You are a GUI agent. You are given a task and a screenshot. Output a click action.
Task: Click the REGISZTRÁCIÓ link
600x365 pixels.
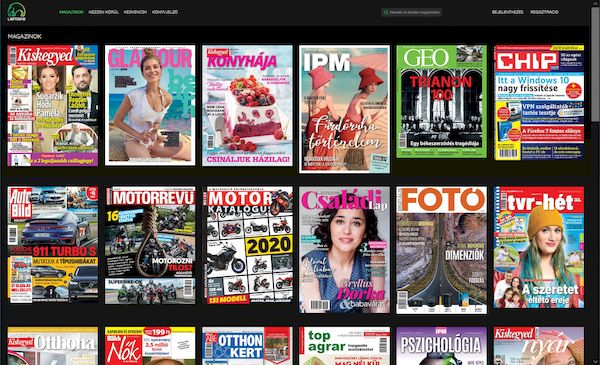pos(544,12)
